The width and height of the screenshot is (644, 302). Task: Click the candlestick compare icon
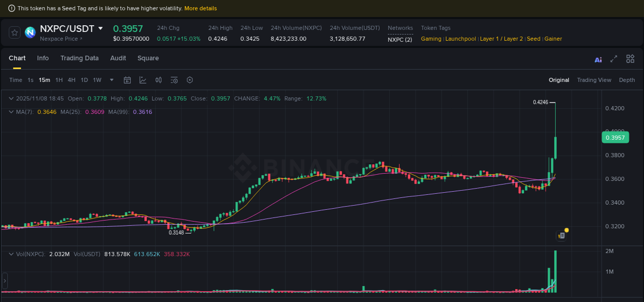tap(158, 80)
